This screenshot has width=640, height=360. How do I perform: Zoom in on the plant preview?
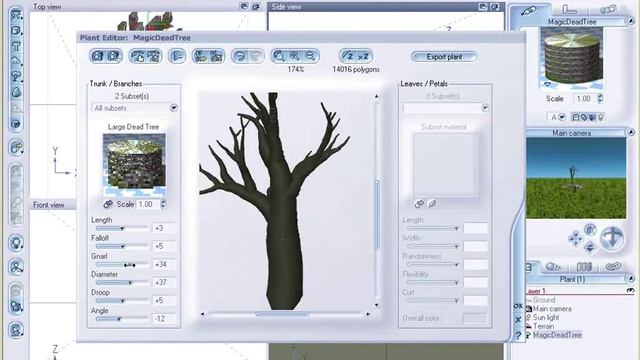[x=295, y=56]
